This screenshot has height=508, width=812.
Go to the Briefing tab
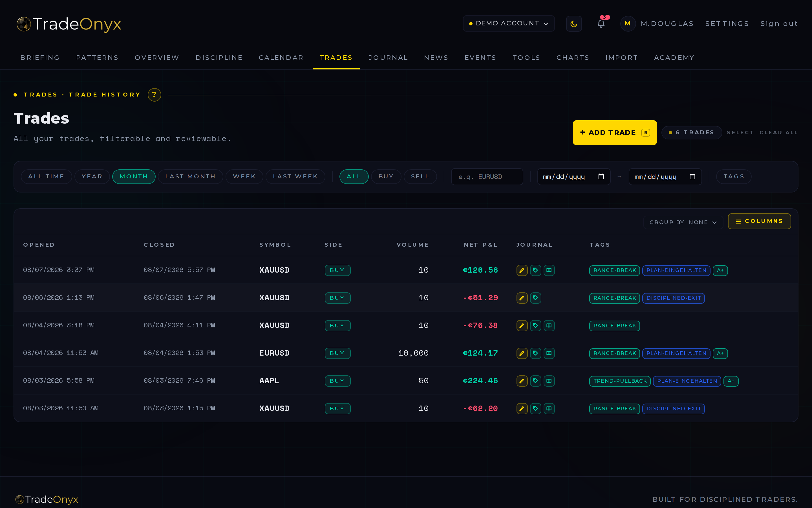(40, 58)
